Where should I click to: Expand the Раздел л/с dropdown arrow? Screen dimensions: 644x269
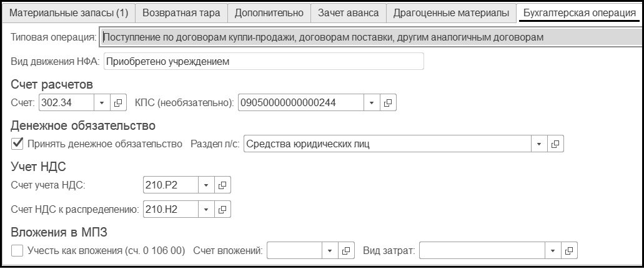click(540, 144)
